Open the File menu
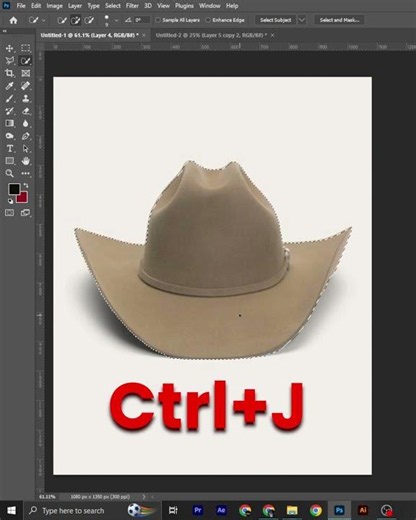The image size is (416, 520). click(21, 6)
